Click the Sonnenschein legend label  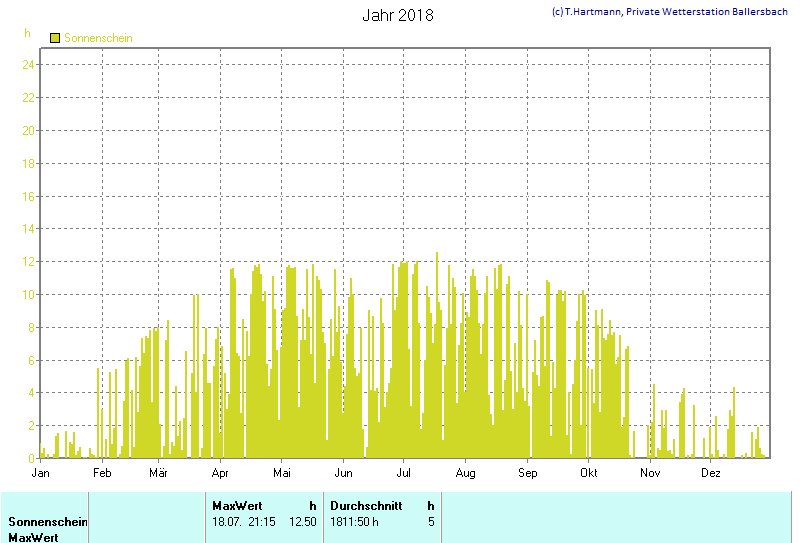click(x=98, y=38)
